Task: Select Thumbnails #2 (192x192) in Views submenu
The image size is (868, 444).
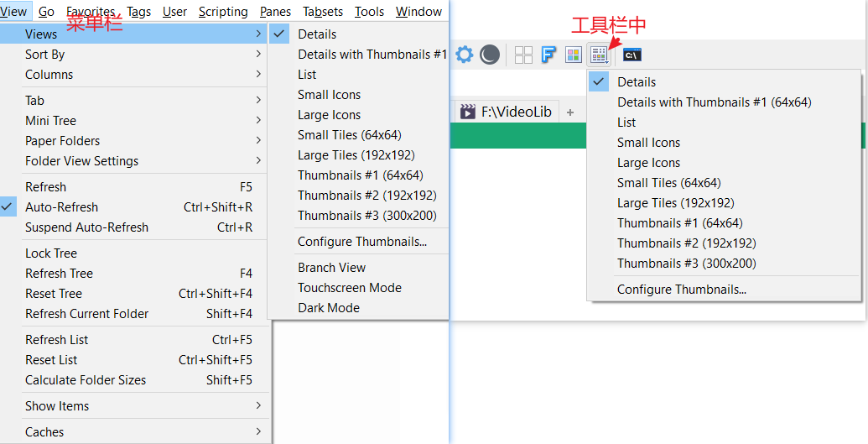Action: [x=358, y=195]
